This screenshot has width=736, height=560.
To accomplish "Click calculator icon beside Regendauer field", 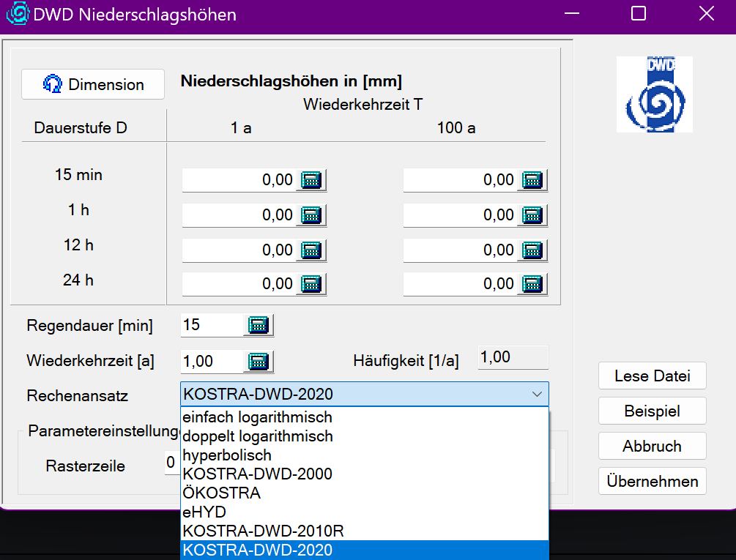I will pos(259,325).
